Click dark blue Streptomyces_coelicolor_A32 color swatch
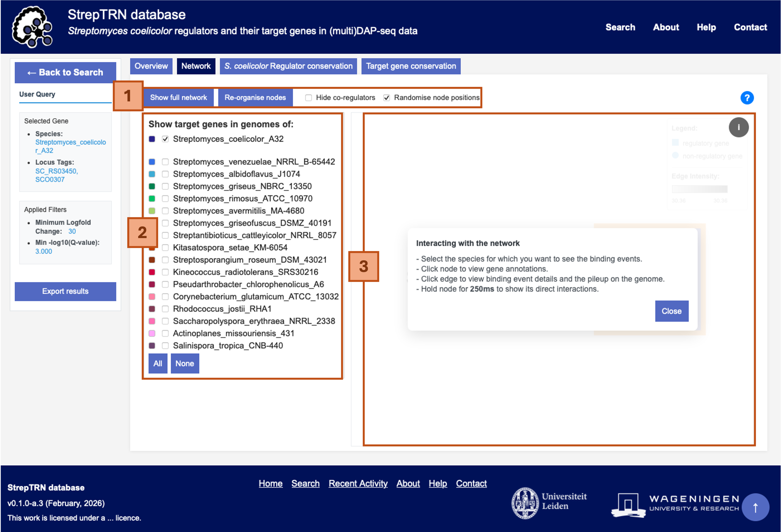The height and width of the screenshot is (532, 781). coord(152,139)
